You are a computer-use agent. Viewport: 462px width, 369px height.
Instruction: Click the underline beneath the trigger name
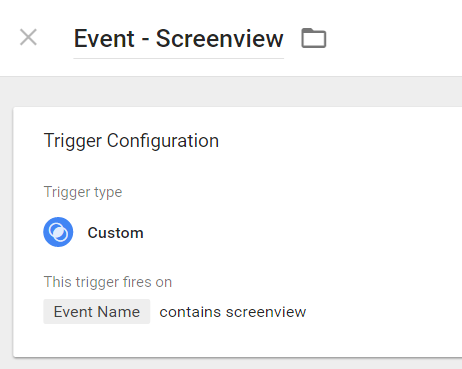(178, 58)
